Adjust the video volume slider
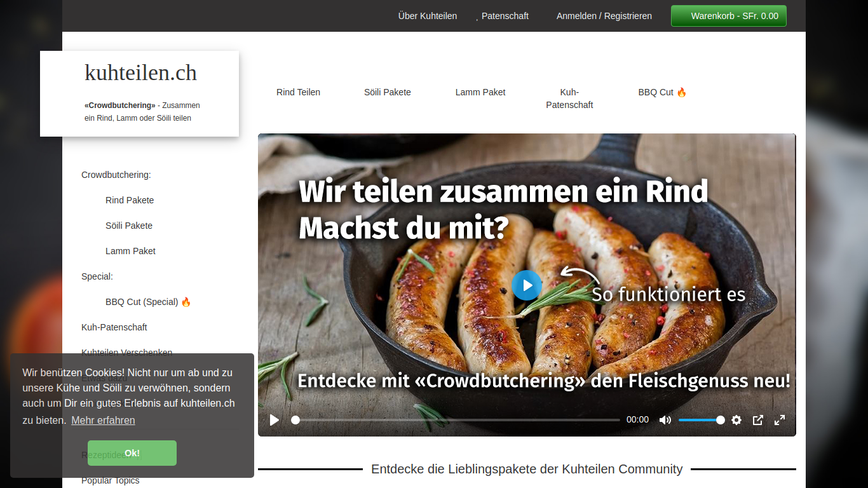This screenshot has height=488, width=868. 702,420
